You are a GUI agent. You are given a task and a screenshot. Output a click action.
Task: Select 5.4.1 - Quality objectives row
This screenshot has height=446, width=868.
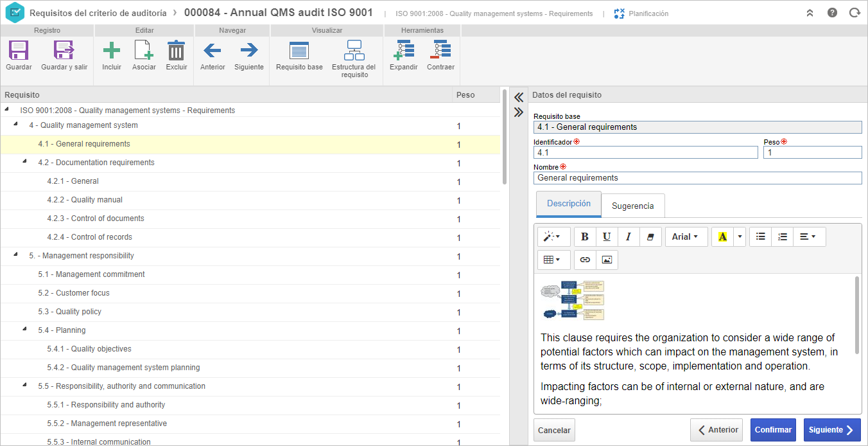click(250, 350)
